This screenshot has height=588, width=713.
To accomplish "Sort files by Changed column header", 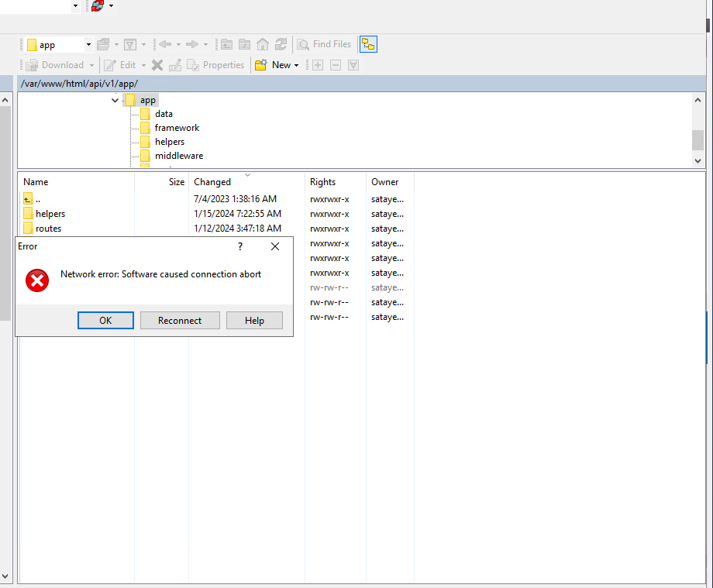I will click(212, 182).
